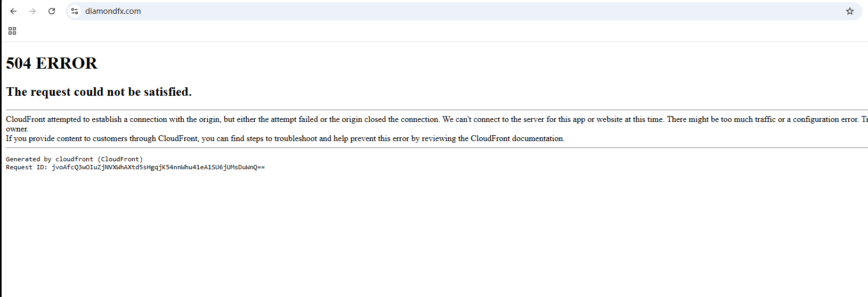Click the empty bookmarks bar area
The width and height of the screenshot is (868, 297).
tap(426, 31)
